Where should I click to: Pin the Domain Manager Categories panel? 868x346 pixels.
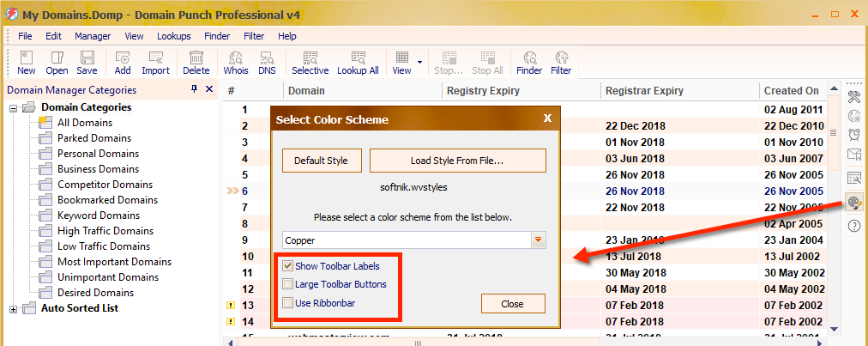194,89
